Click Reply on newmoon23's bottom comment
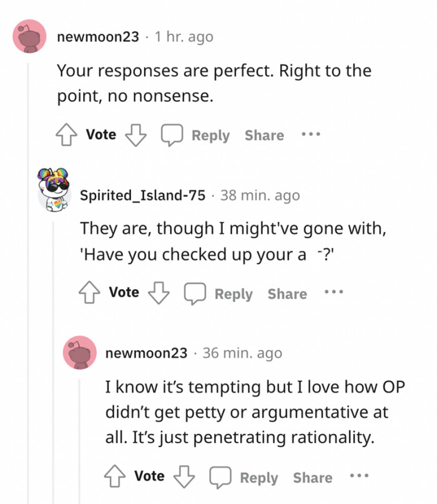437x504 pixels. coord(259,478)
